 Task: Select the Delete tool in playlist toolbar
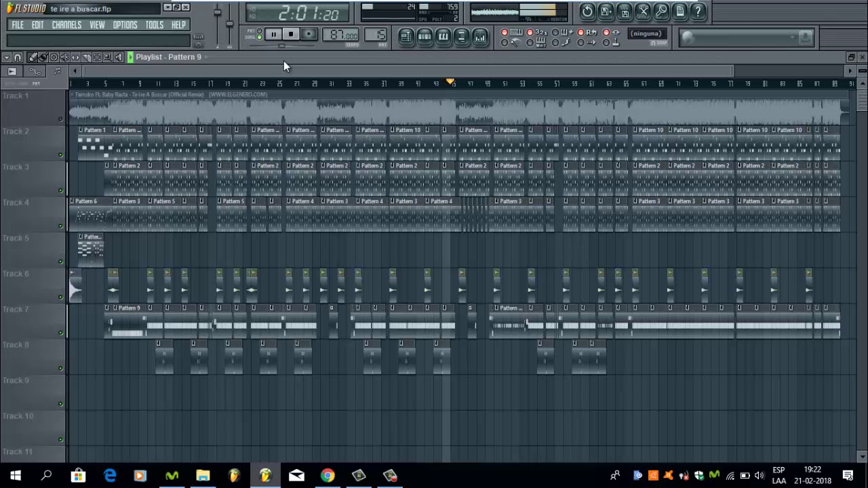(x=54, y=58)
